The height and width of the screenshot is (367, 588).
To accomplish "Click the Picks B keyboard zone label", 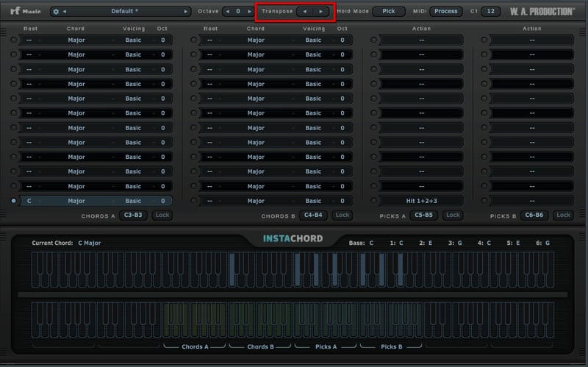I will [x=392, y=346].
